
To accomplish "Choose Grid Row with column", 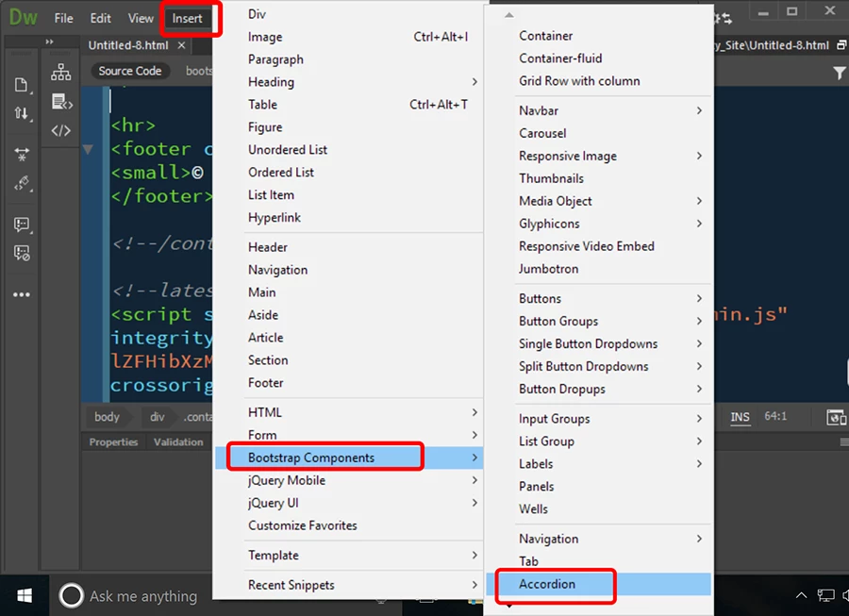I will coord(598,81).
